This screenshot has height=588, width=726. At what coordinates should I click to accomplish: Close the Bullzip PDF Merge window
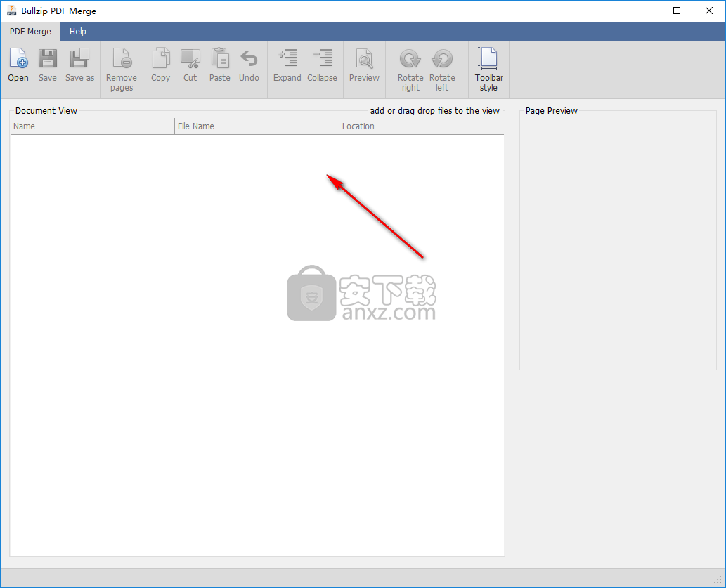pyautogui.click(x=709, y=11)
